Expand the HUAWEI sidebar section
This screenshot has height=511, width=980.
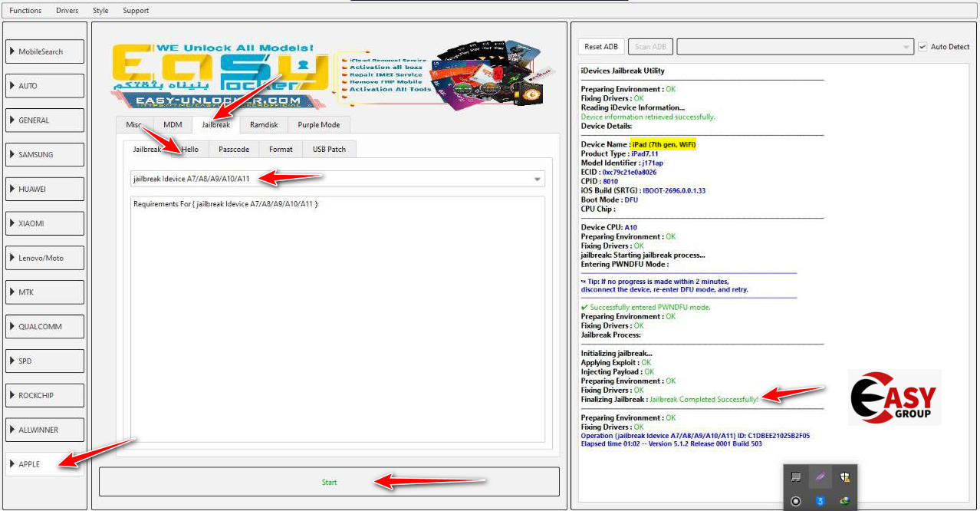click(44, 189)
